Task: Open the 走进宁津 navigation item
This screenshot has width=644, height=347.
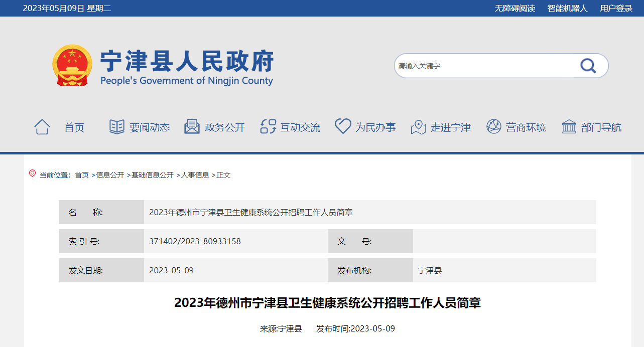Action: [x=451, y=127]
